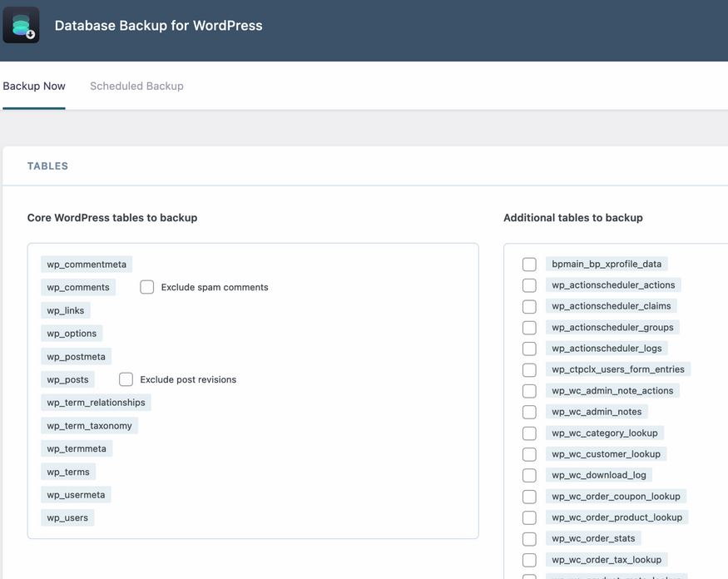This screenshot has height=579, width=728.
Task: Click the wp_commentmeta table label
Action: coord(87,265)
